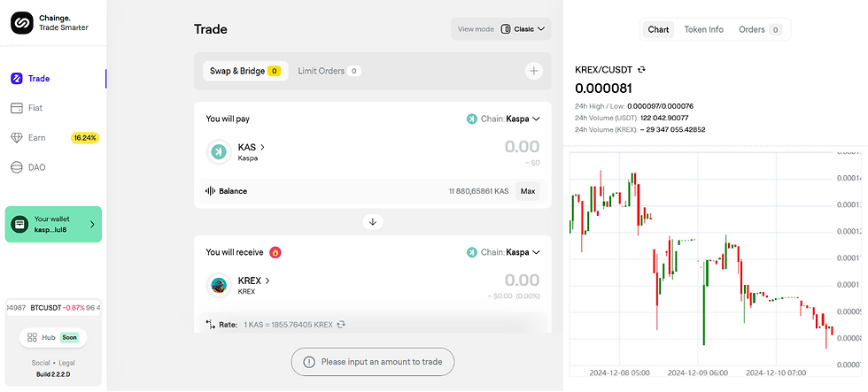Open the Hub Soon button
The width and height of the screenshot is (868, 392).
pos(53,337)
